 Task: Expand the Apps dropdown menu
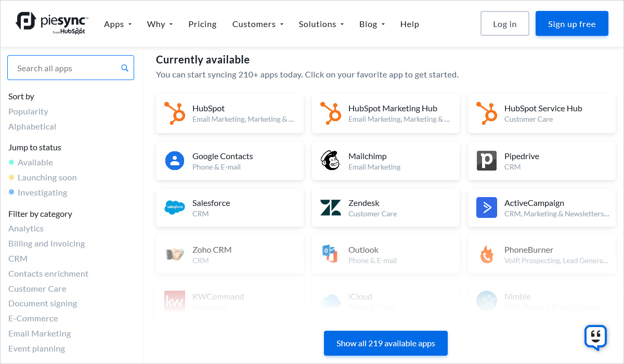118,24
